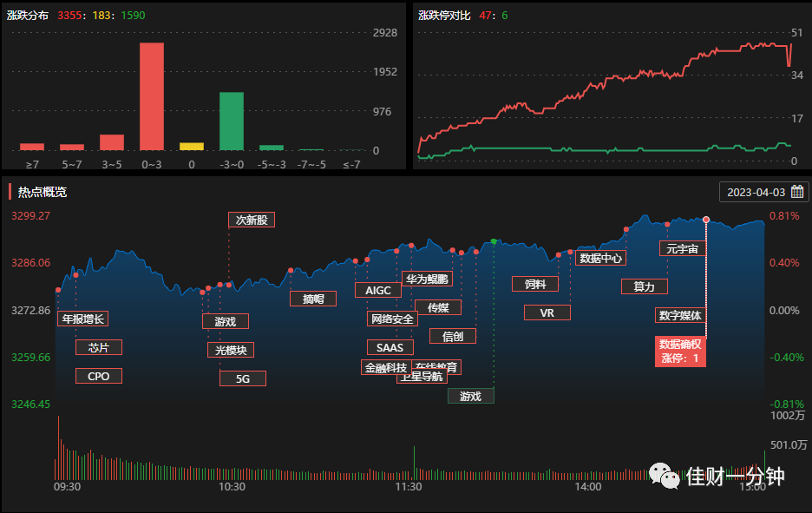Click the green -3~0 distribution bar

[x=232, y=122]
